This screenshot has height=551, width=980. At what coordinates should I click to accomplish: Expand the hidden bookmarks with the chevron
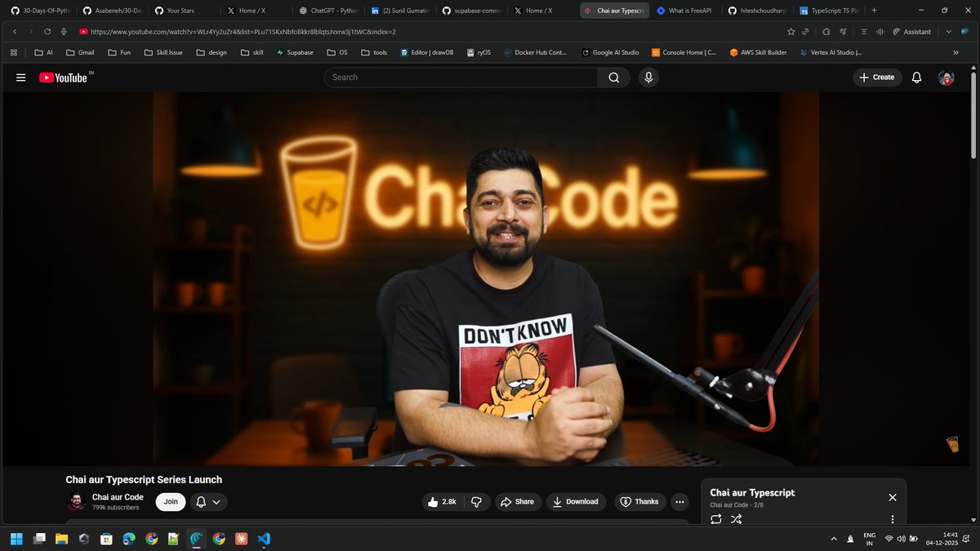(x=955, y=51)
